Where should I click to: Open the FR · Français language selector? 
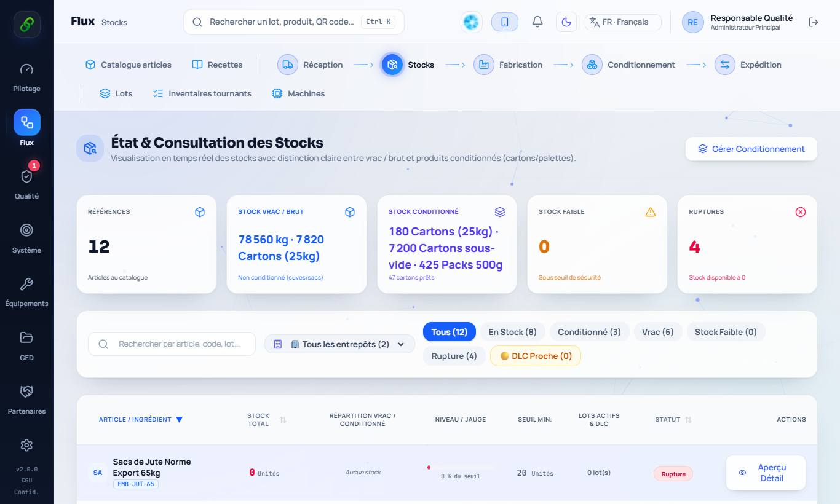click(623, 22)
